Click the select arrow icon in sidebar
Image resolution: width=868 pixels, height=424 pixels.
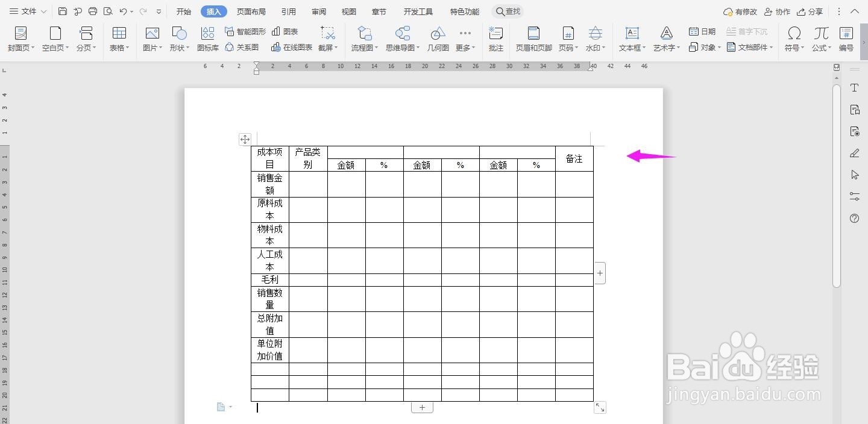click(854, 175)
